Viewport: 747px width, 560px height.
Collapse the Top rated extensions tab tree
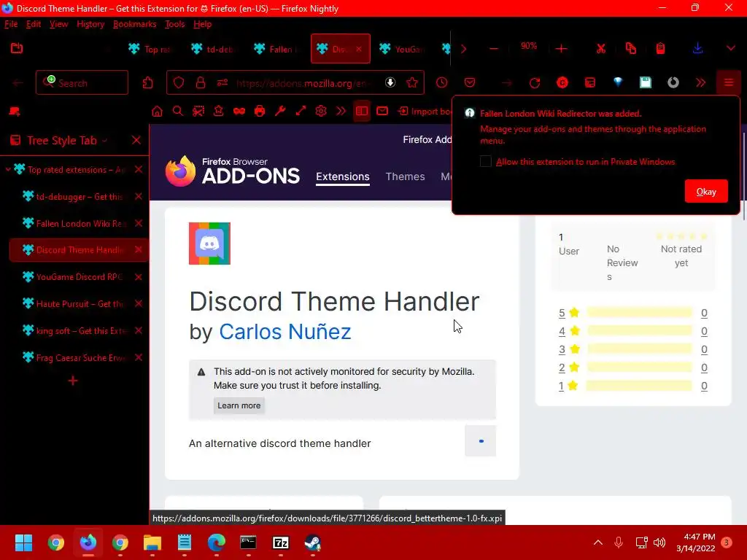(x=8, y=169)
